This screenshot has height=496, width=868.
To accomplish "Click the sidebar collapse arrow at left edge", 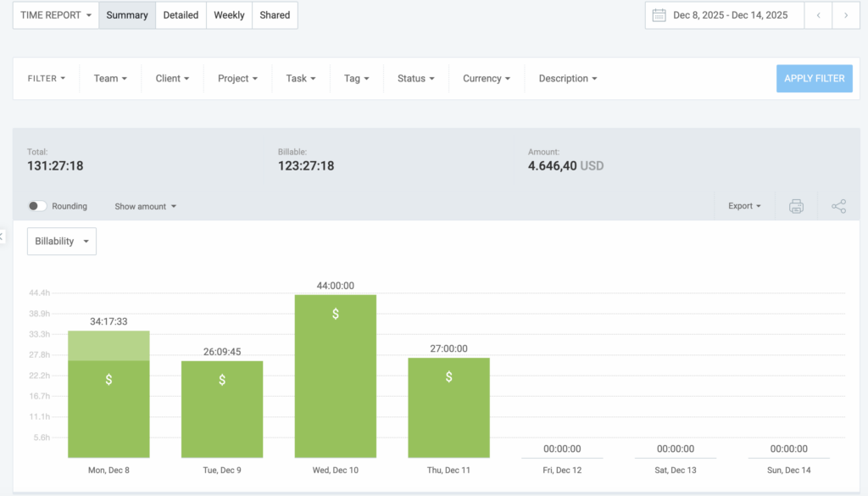I will click(3, 237).
